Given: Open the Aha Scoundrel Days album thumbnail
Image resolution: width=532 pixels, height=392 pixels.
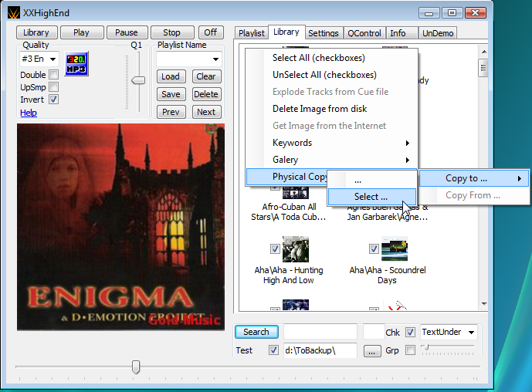Looking at the screenshot, I should (x=395, y=249).
